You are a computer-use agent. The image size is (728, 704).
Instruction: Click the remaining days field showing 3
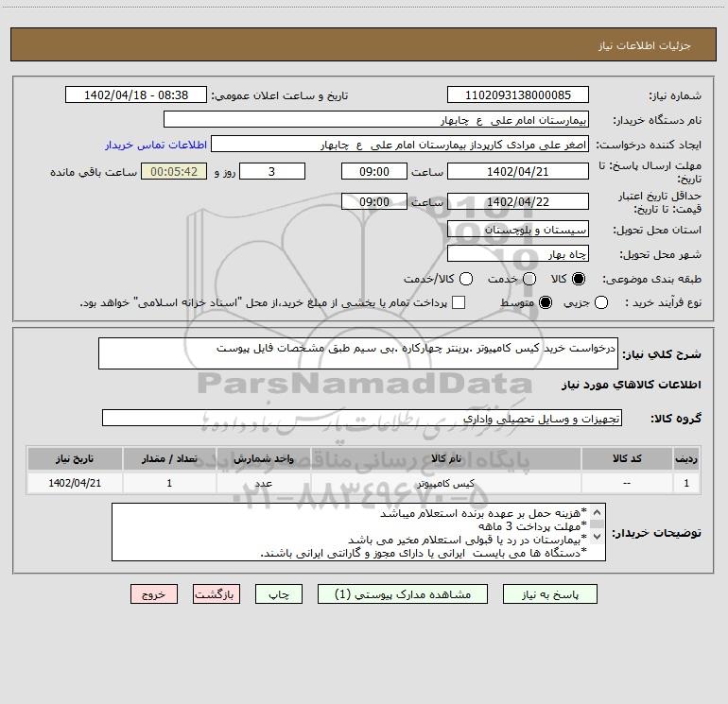click(x=272, y=171)
